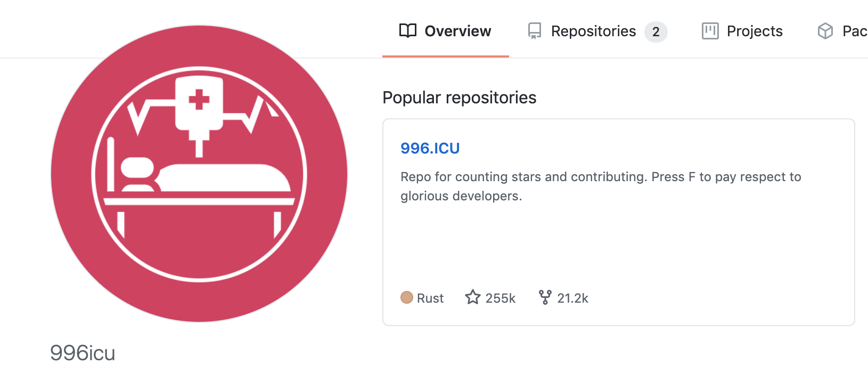Click the star icon on 996.ICU card
Viewport: 868px width, 373px height.
click(473, 297)
